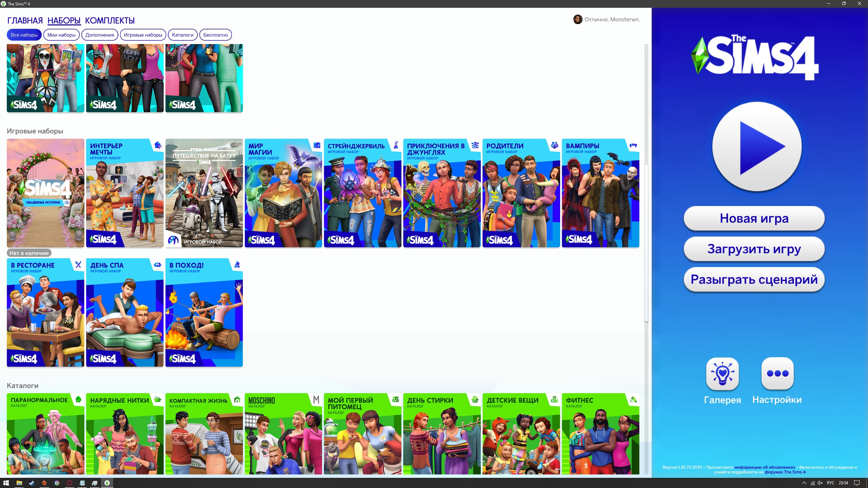Show hidden system tray icons
The image size is (868, 488).
click(804, 483)
